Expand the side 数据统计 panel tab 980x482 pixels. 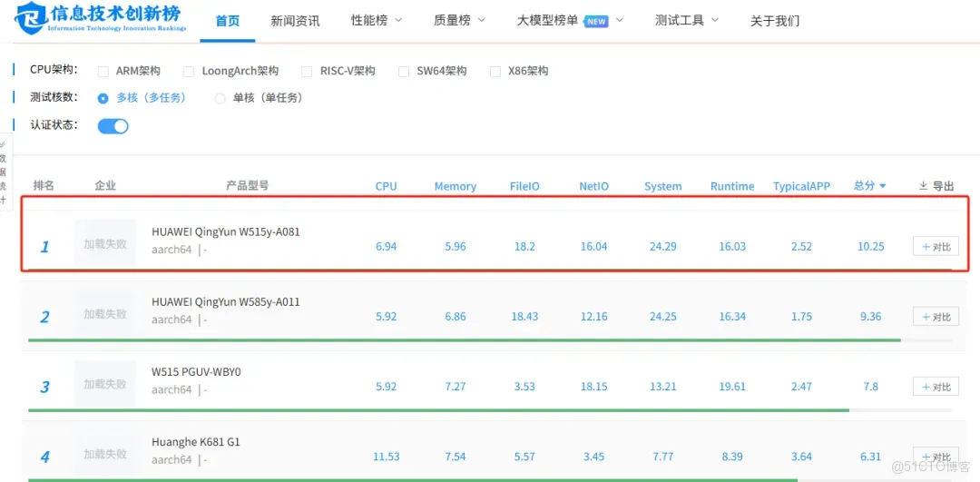[5, 172]
